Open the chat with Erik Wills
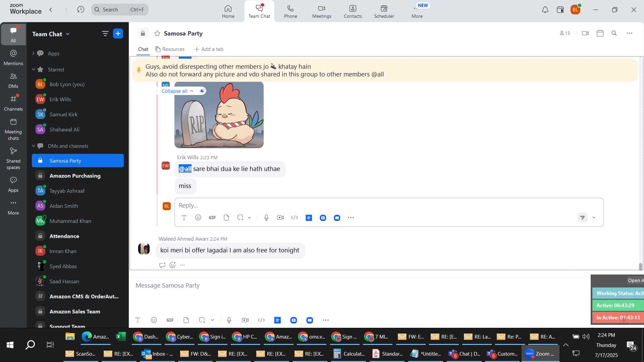The width and height of the screenshot is (644, 362). click(78, 99)
